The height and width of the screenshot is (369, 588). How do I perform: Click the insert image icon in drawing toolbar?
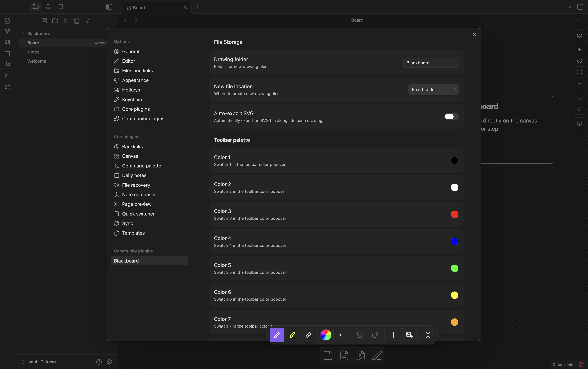[409, 335]
